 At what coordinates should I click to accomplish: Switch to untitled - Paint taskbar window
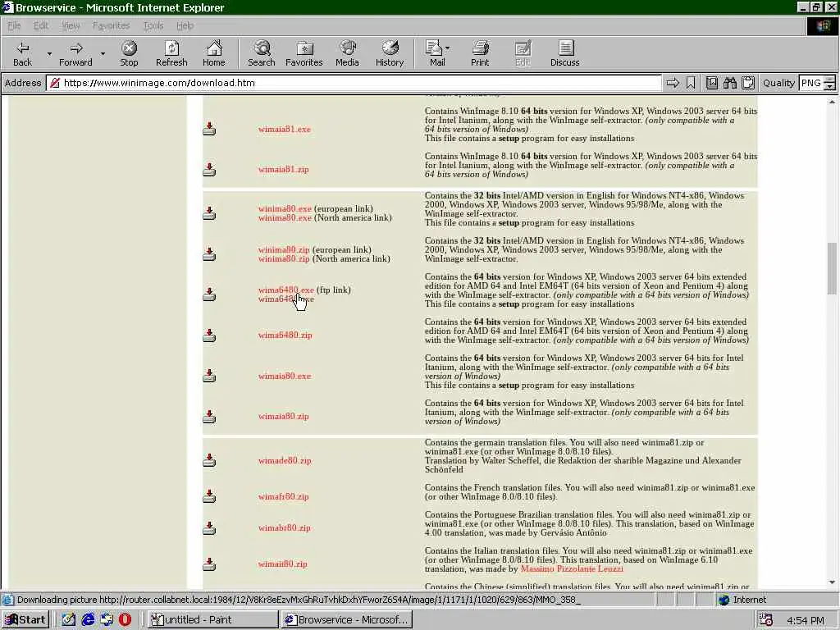[x=212, y=619]
